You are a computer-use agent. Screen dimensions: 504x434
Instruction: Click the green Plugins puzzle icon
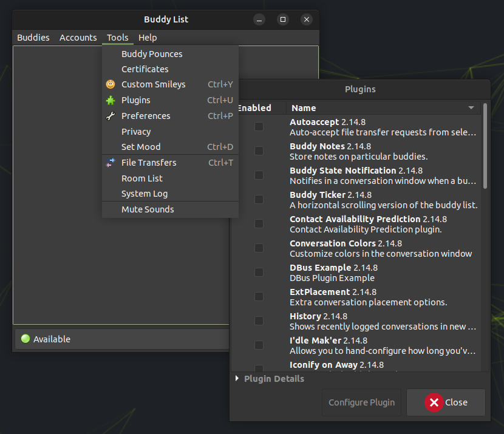[111, 100]
